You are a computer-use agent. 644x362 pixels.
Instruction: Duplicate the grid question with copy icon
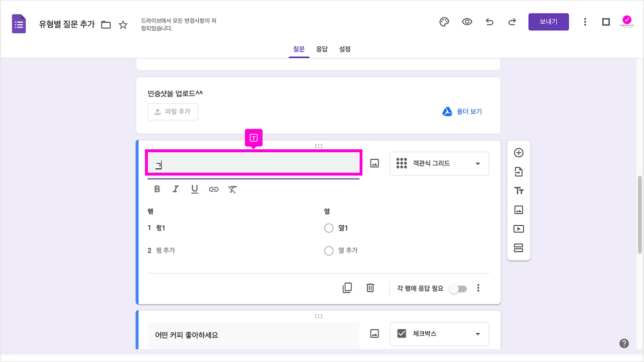click(347, 288)
